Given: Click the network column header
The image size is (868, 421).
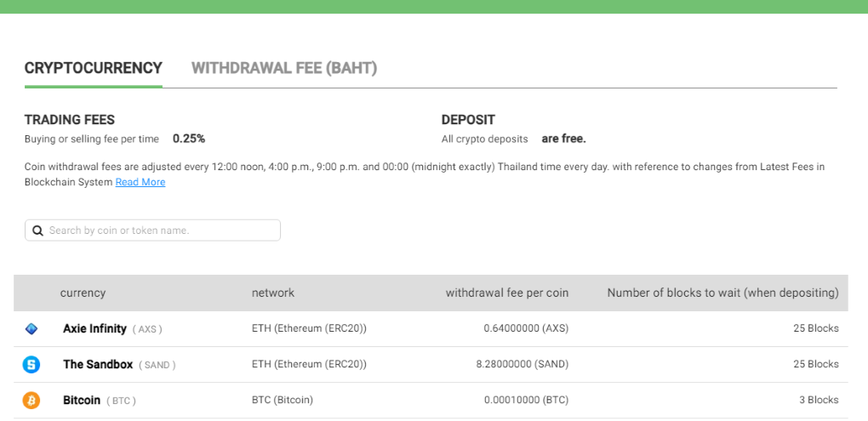Looking at the screenshot, I should pos(273,293).
